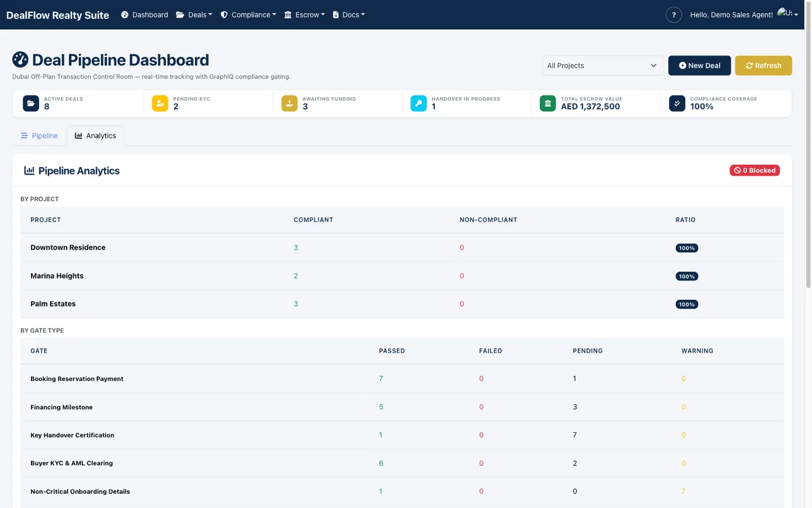The image size is (812, 508).
Task: Click the Total Escrow Value bank icon
Action: click(x=548, y=103)
